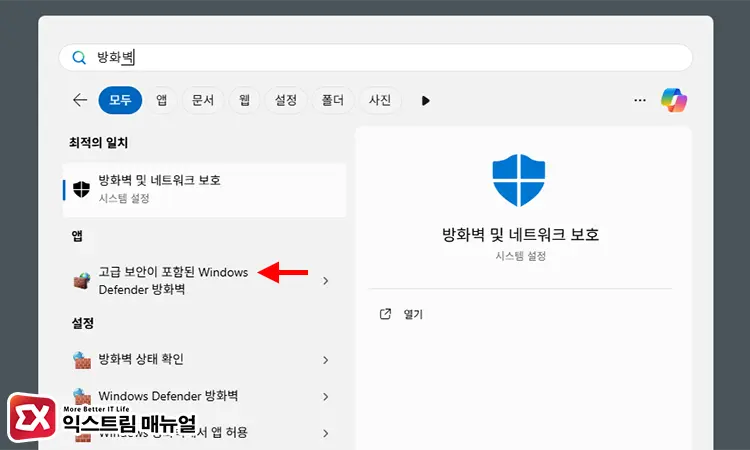The width and height of the screenshot is (750, 450).
Task: Click the open-external icon beside 열기
Action: pos(385,314)
